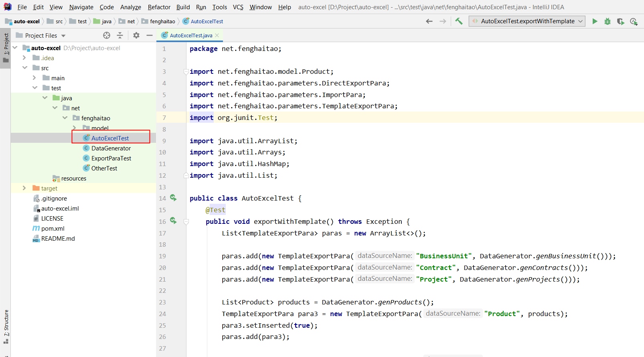Select .gitignore file in tree
The height and width of the screenshot is (357, 644).
pos(50,198)
